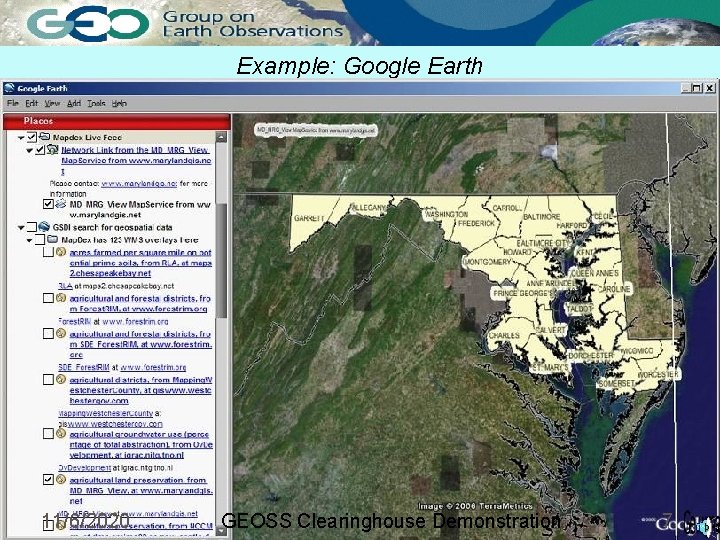
Task: Click the globe icon beside GSDI search
Action: pos(44,227)
